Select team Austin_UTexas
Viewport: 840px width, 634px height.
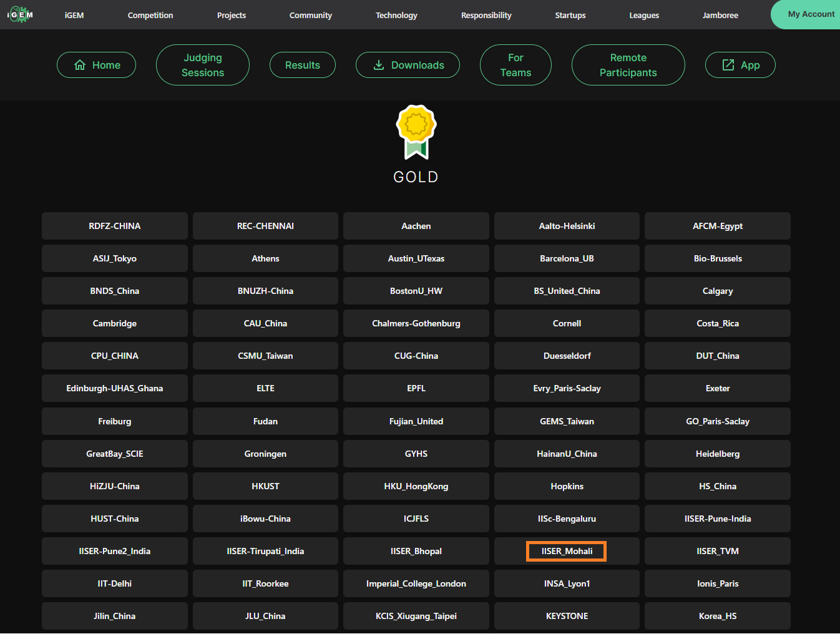416,258
